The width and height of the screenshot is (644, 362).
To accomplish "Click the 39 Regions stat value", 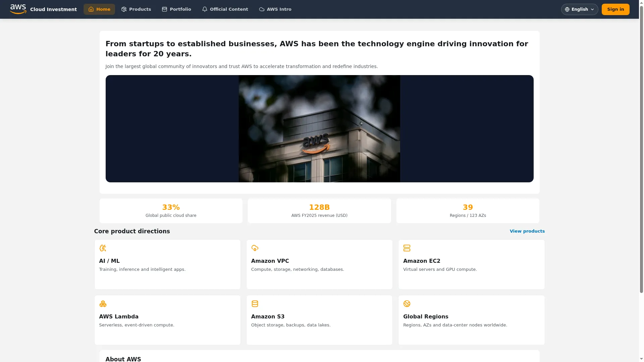I will click(468, 207).
